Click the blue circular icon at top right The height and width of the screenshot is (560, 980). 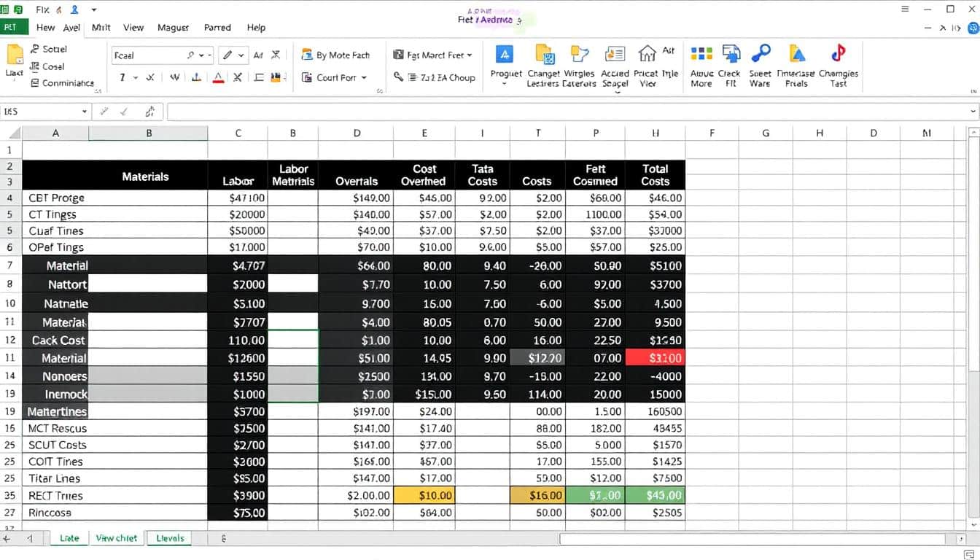(973, 28)
